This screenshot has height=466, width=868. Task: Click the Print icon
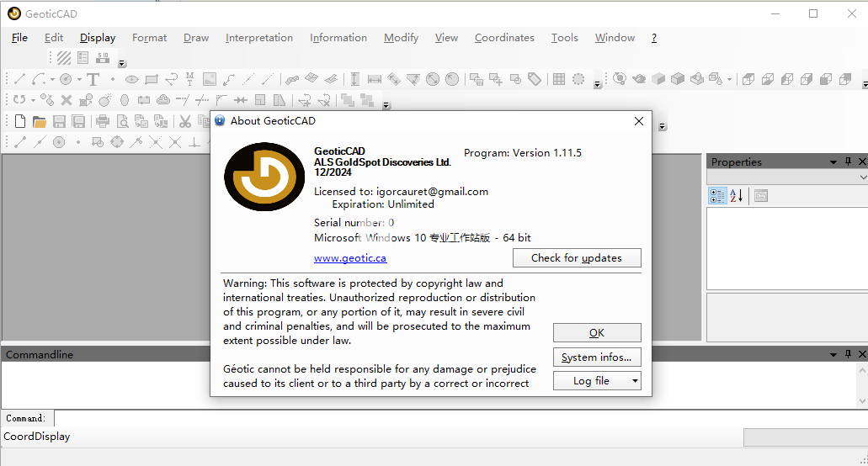103,121
